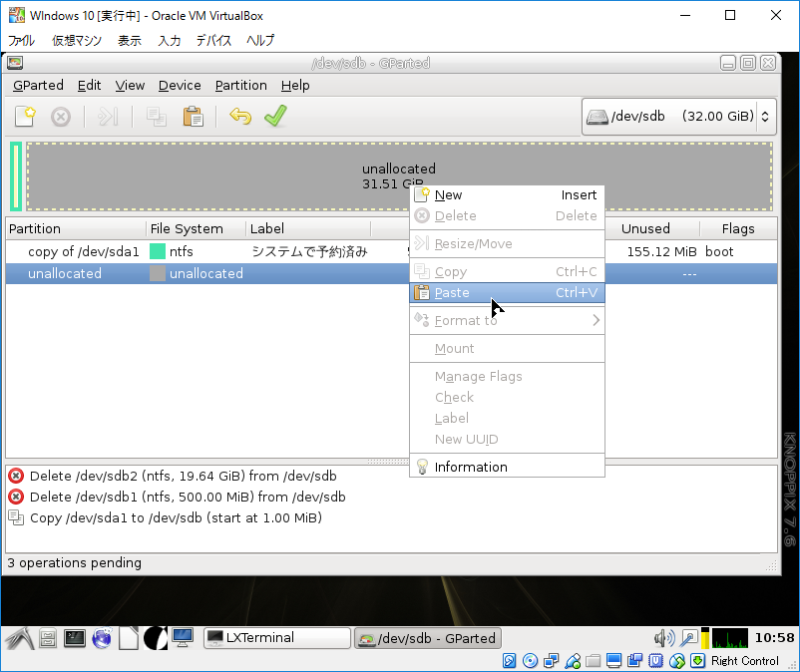Expand the Format to submenu arrow

click(x=596, y=320)
